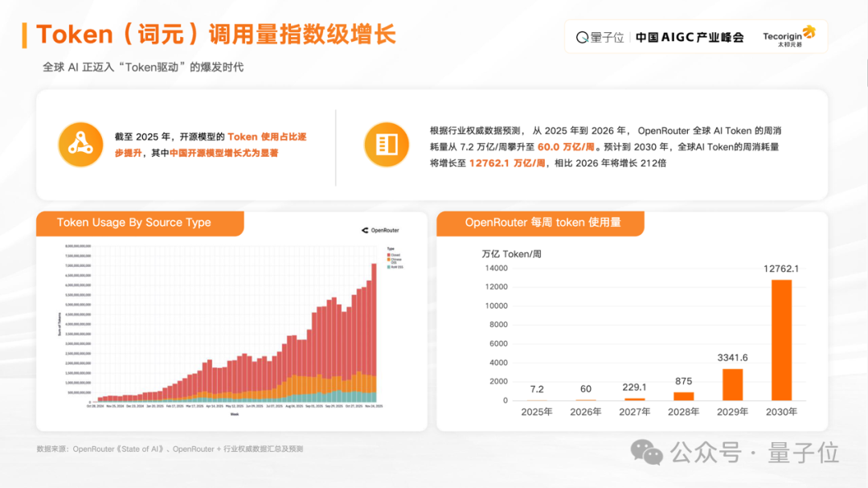Viewport: 868px width, 488px height.
Task: Select the red Closed legend swatch
Action: (389, 255)
